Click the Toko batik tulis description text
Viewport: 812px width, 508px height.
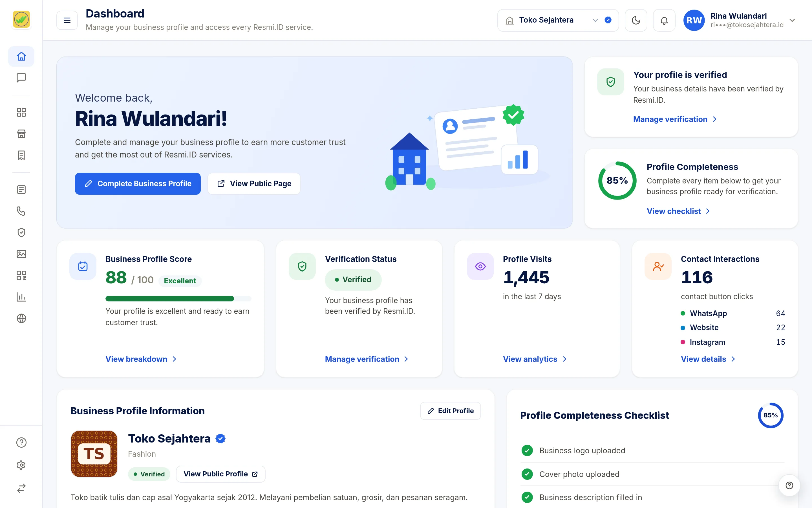[x=269, y=497]
